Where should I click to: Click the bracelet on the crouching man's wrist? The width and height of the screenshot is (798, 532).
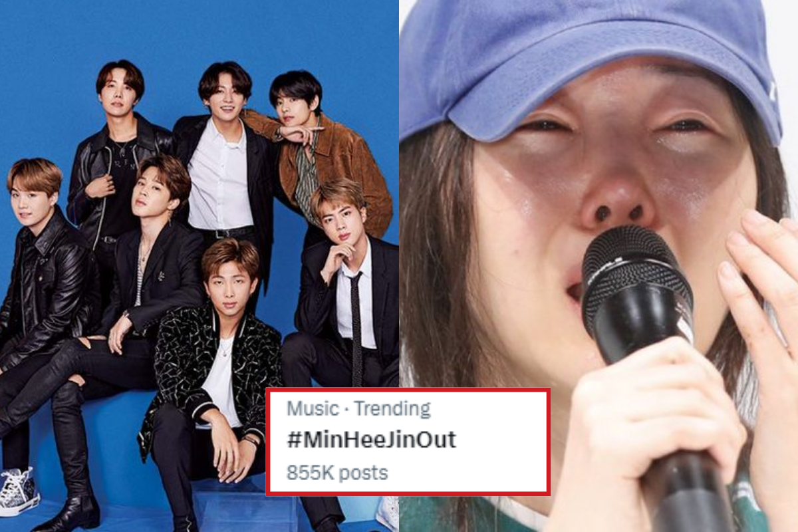point(250,440)
